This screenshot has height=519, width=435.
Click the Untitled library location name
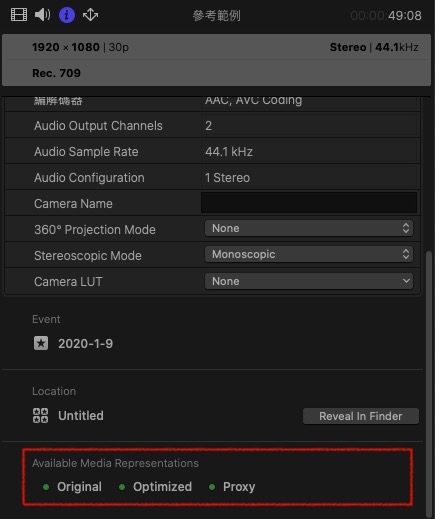pyautogui.click(x=81, y=416)
